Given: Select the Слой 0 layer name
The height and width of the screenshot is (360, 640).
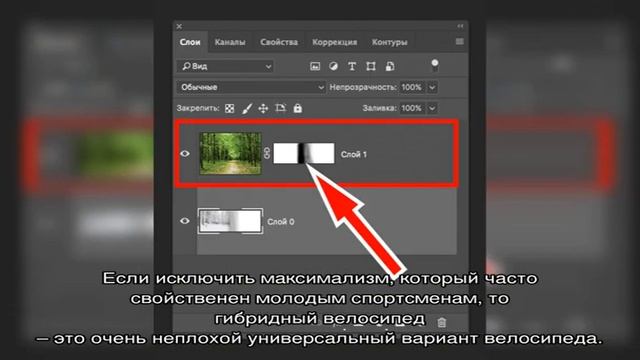Looking at the screenshot, I should [280, 222].
